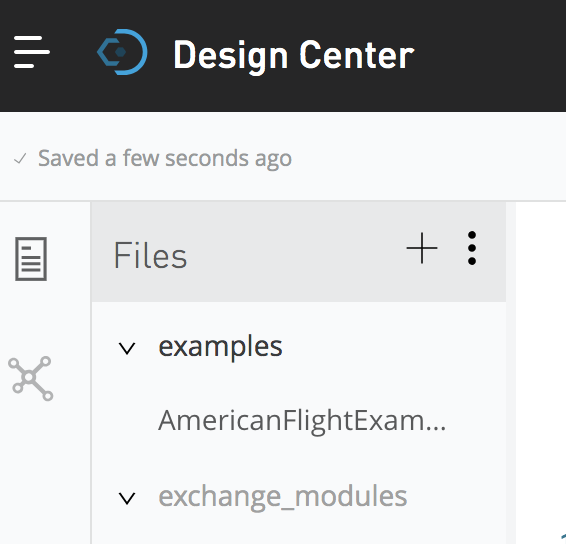Open the dependencies graph sidebar icon

tap(31, 378)
